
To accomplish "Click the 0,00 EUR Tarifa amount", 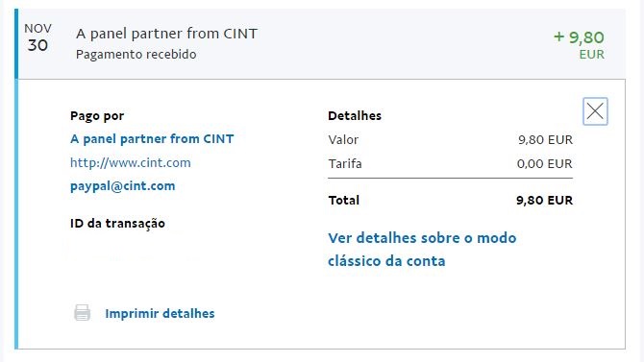I will [x=545, y=164].
